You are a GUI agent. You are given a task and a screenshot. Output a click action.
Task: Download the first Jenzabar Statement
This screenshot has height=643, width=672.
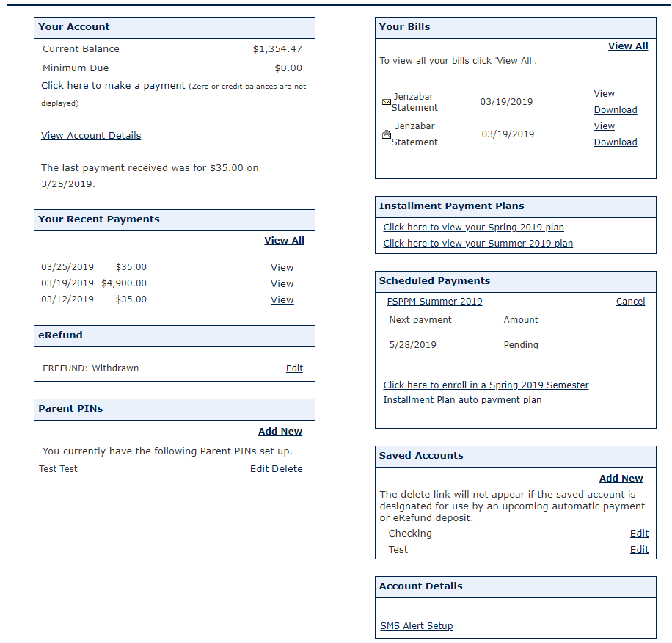(616, 109)
